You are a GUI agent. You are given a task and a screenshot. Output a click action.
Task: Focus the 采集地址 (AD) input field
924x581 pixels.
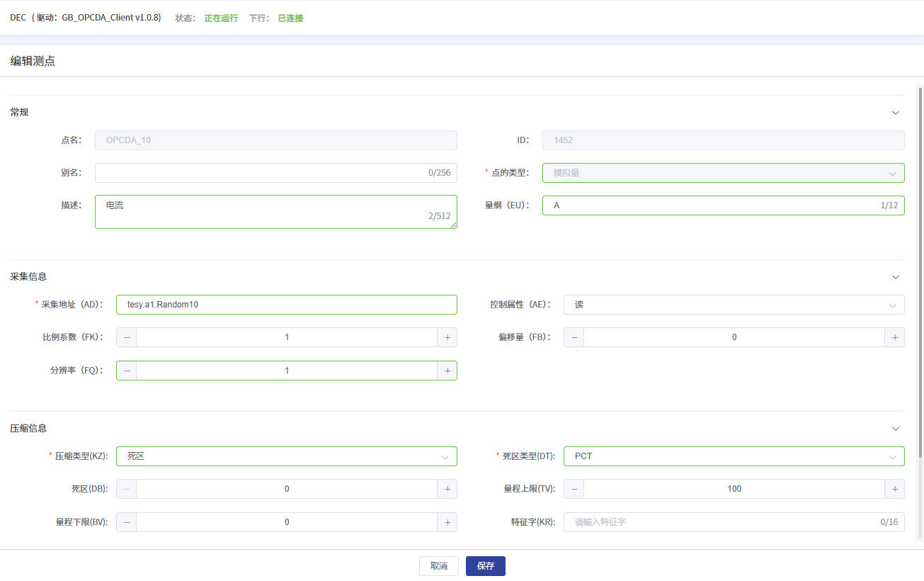point(286,305)
